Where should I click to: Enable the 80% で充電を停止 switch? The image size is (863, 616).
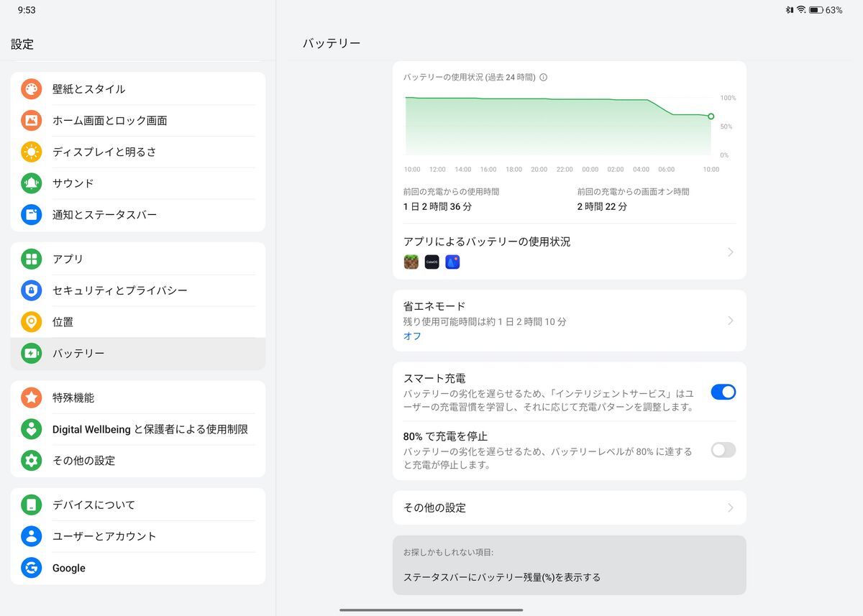click(723, 450)
